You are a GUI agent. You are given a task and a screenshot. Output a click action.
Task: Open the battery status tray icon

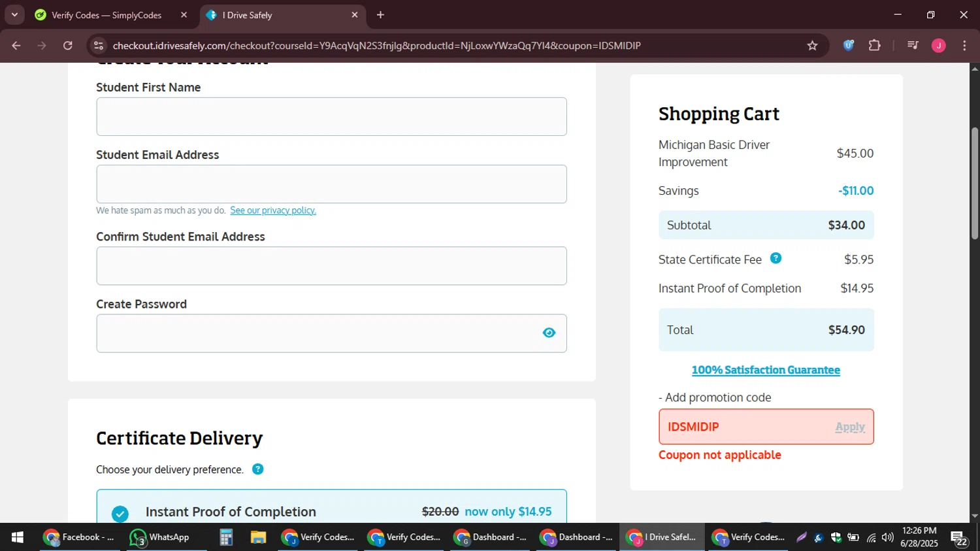pyautogui.click(x=853, y=537)
